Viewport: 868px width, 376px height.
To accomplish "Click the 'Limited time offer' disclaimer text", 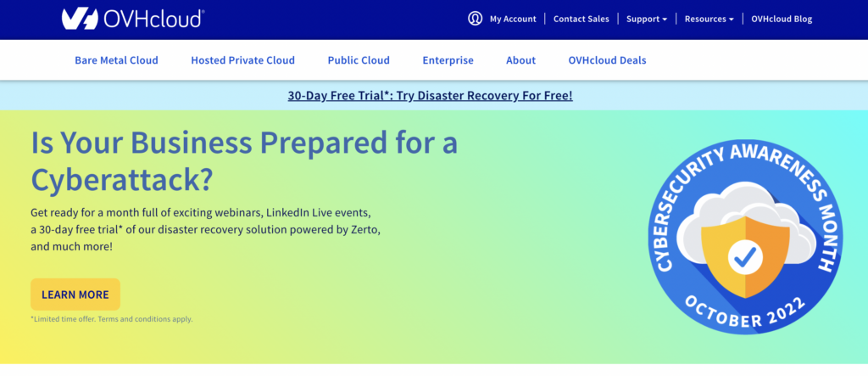I will pyautogui.click(x=112, y=319).
